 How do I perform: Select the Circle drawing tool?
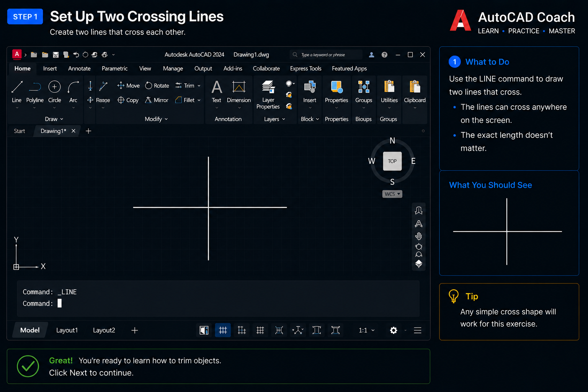pos(54,91)
